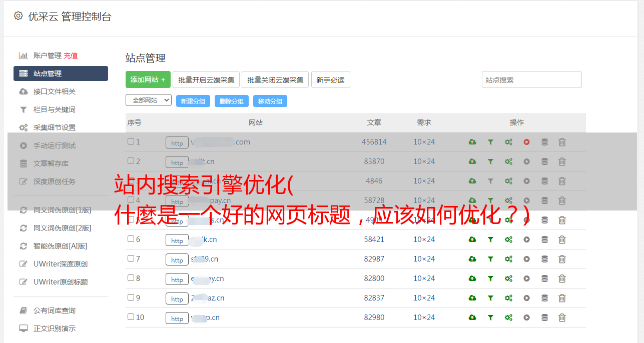Image resolution: width=644 pixels, height=343 pixels.
Task: Open 同义词伪原创[1版] in the sidebar
Action: [62, 210]
